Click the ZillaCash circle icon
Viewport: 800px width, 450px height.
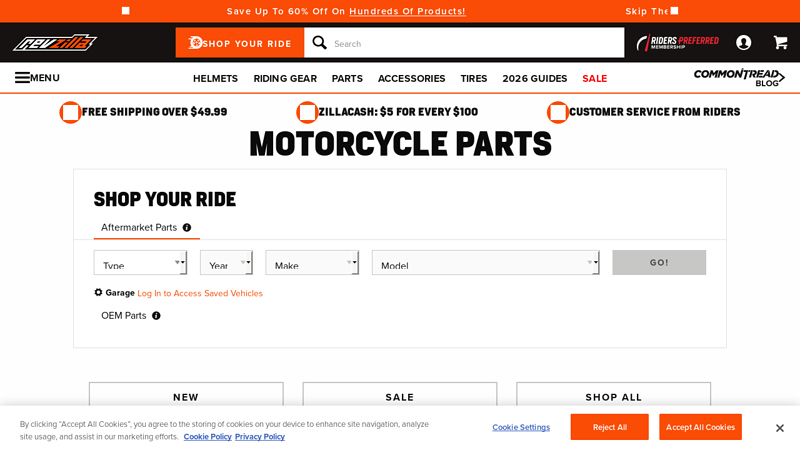click(x=307, y=112)
